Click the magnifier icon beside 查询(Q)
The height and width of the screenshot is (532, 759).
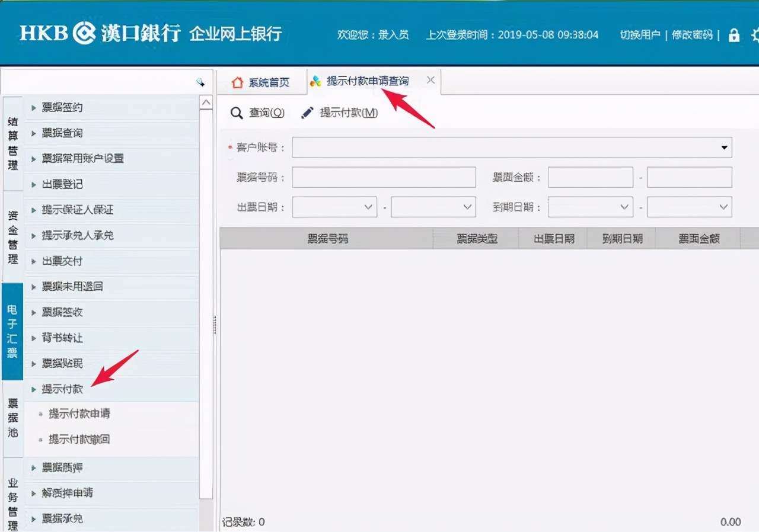237,113
